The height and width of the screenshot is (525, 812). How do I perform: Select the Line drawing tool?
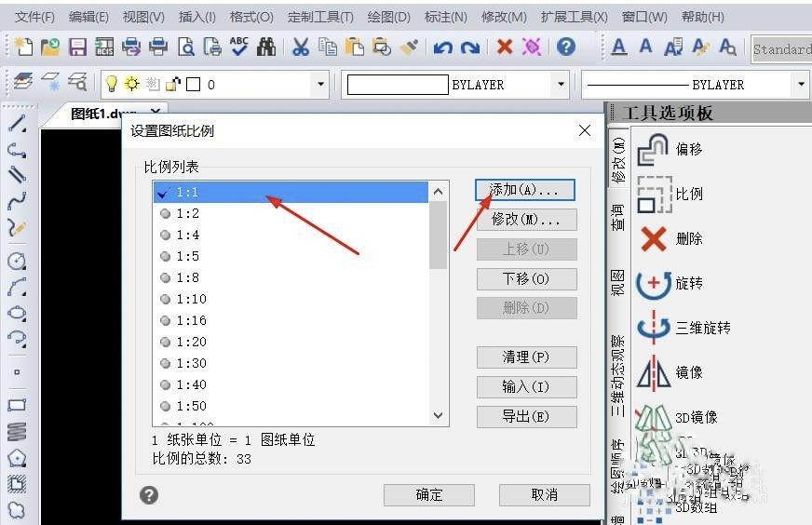17,124
